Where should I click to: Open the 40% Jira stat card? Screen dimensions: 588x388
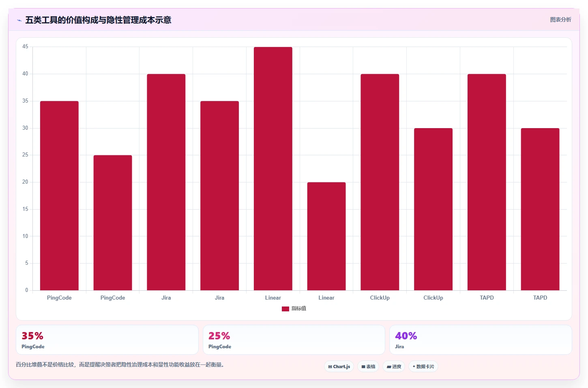481,340
